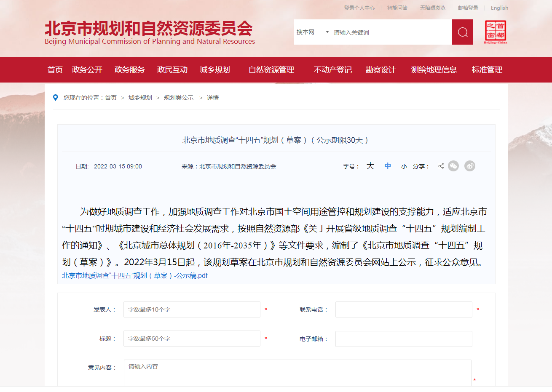This screenshot has height=392, width=552.
Task: Switch to the English site version
Action: click(499, 8)
